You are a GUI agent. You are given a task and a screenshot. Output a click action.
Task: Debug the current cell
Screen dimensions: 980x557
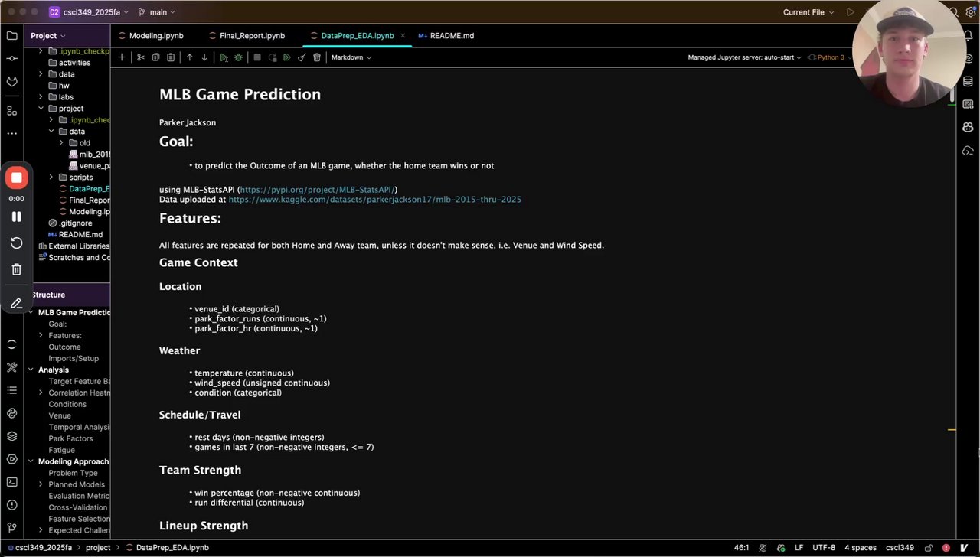[238, 57]
